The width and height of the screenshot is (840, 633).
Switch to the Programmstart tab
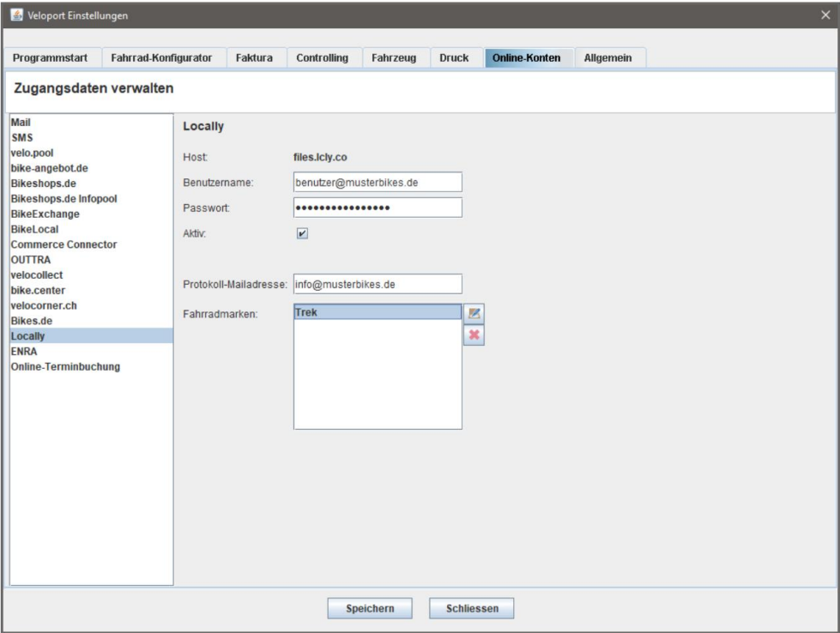click(x=51, y=57)
